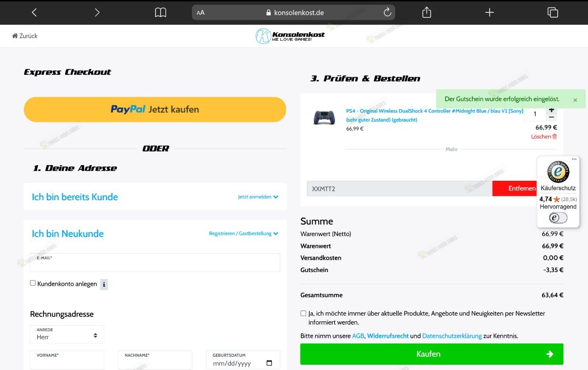This screenshot has width=588, height=370.
Task: Open the Safari share sheet icon
Action: coord(426,12)
